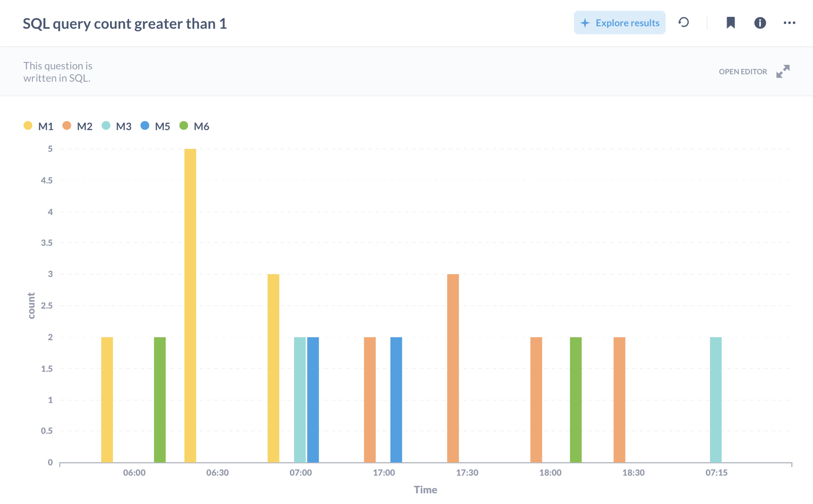Click the Explore results button
This screenshot has height=504, width=813.
(x=620, y=23)
